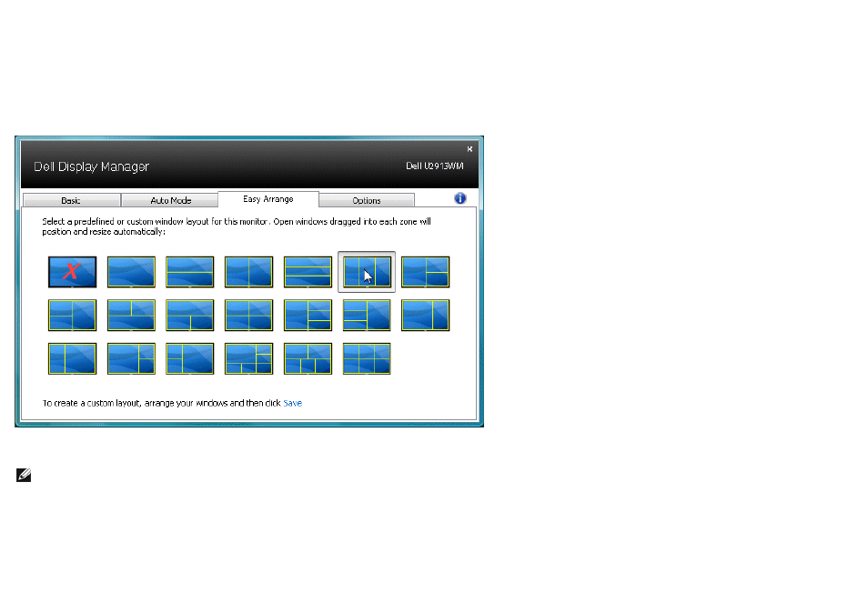
Task: Choose the three horizontal rows layout
Action: pyautogui.click(x=308, y=272)
